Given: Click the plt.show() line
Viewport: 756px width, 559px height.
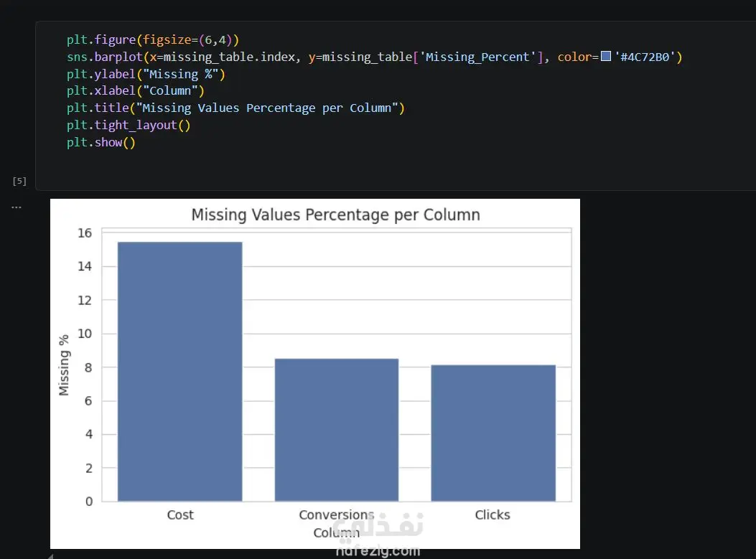Looking at the screenshot, I should click(x=101, y=143).
